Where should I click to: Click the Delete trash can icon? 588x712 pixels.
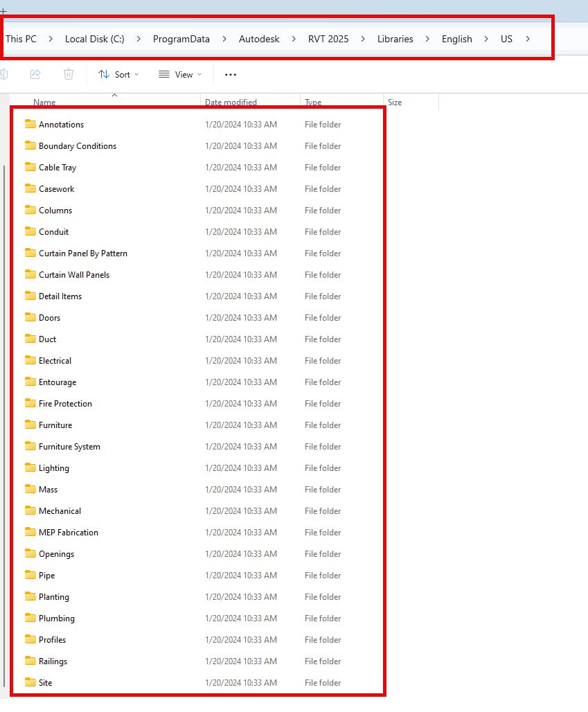(69, 74)
